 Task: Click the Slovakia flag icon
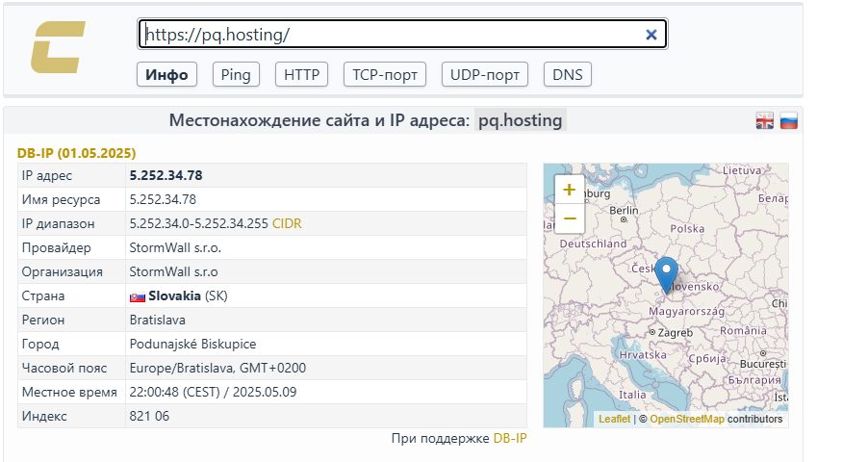[138, 296]
